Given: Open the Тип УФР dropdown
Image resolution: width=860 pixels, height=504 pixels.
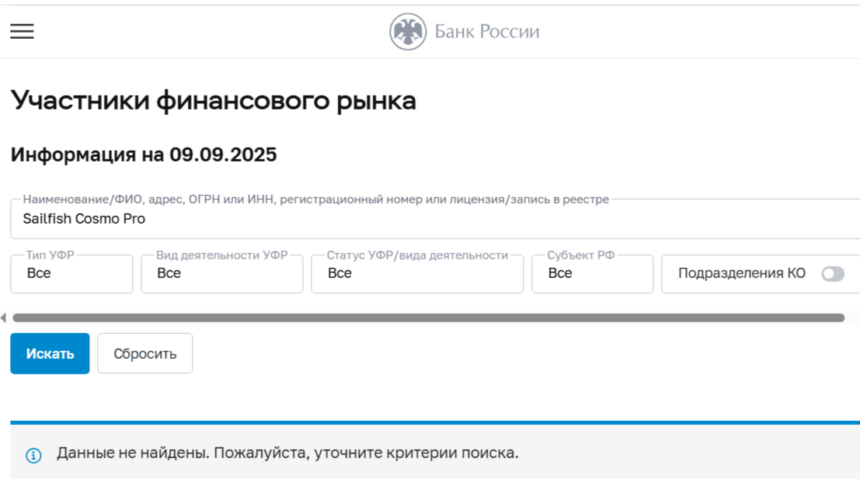Looking at the screenshot, I should 71,273.
